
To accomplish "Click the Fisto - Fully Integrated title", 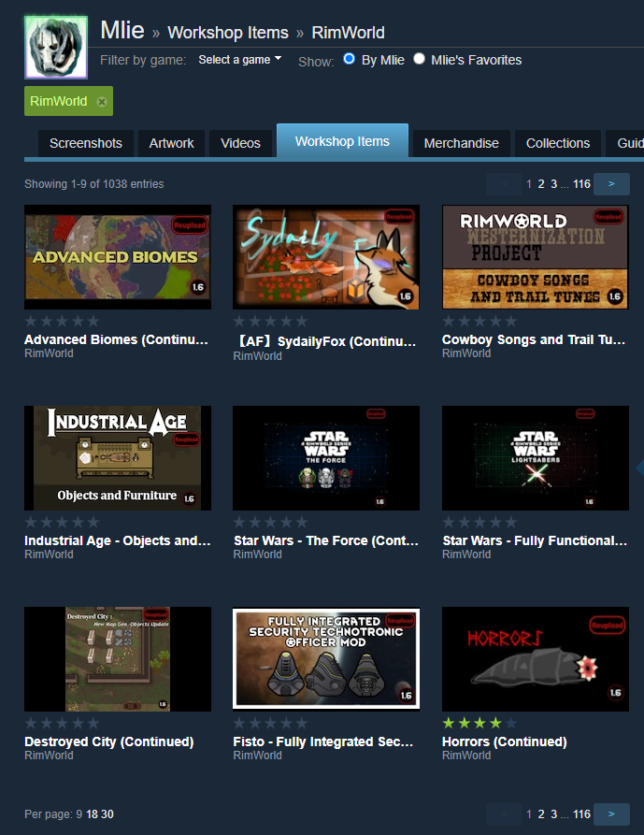I will click(x=323, y=741).
